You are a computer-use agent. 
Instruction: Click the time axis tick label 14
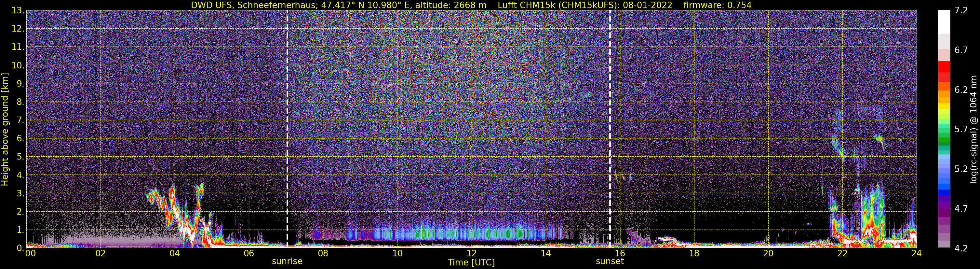(x=545, y=254)
